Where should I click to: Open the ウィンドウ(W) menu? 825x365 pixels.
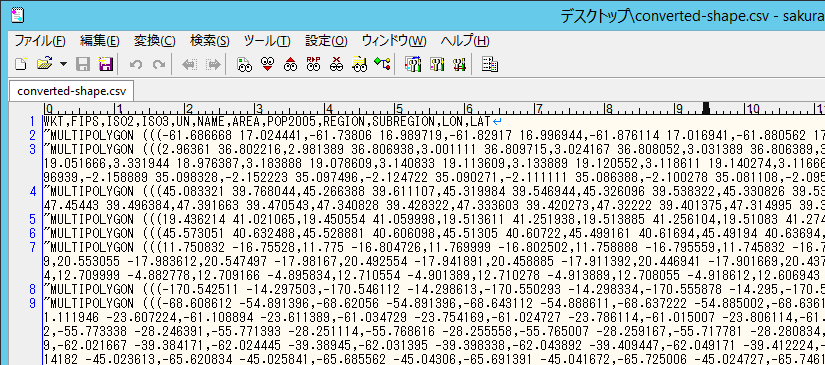(x=394, y=41)
